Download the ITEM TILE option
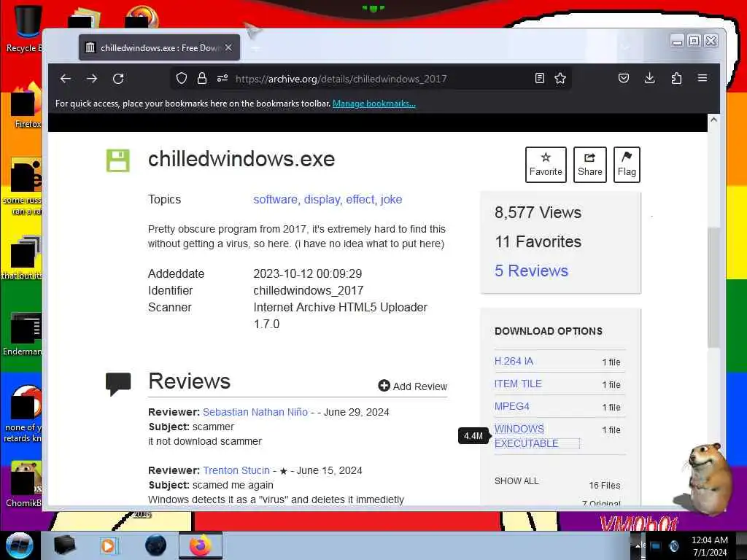The image size is (747, 560). pos(518,384)
